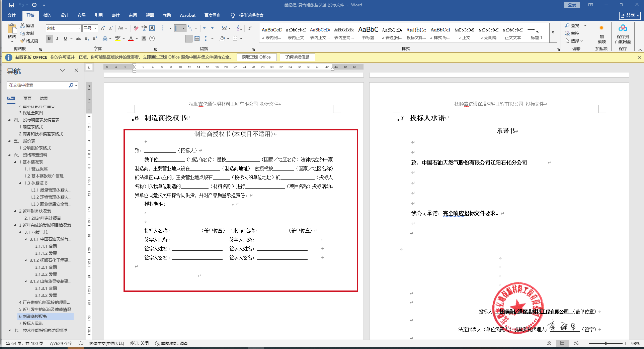Open 查找 to find text
Image resolution: width=644 pixels, height=349 pixels.
point(572,26)
